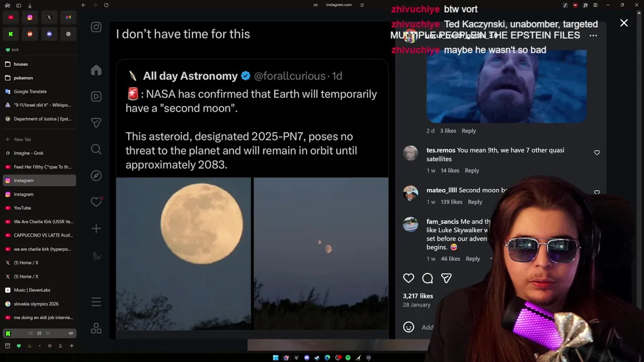Viewport: 644px width, 362px height.
Task: Open Windows Start button on taskbar
Action: pos(276,357)
